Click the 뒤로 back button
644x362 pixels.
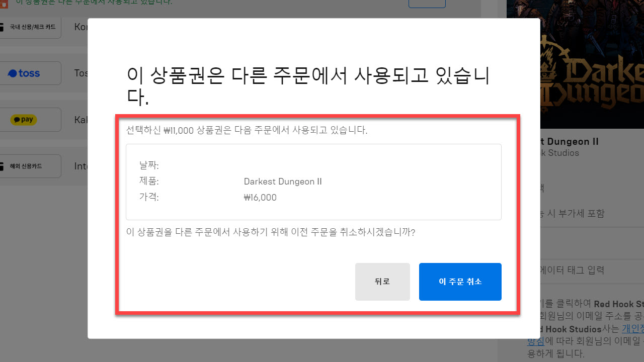click(382, 282)
